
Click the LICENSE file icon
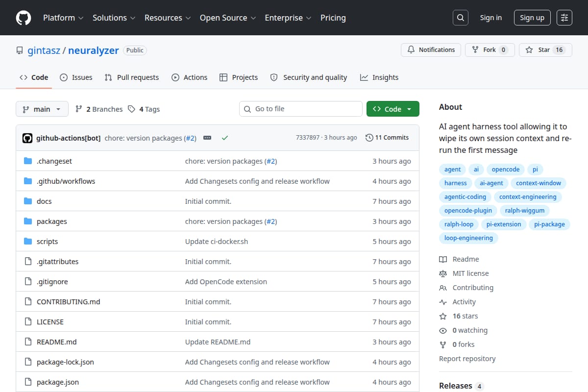pyautogui.click(x=28, y=322)
